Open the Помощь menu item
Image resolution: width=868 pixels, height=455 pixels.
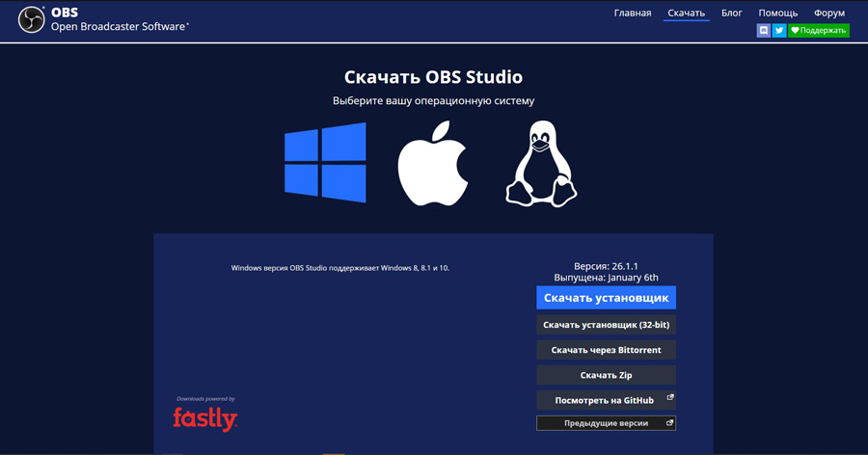point(777,13)
